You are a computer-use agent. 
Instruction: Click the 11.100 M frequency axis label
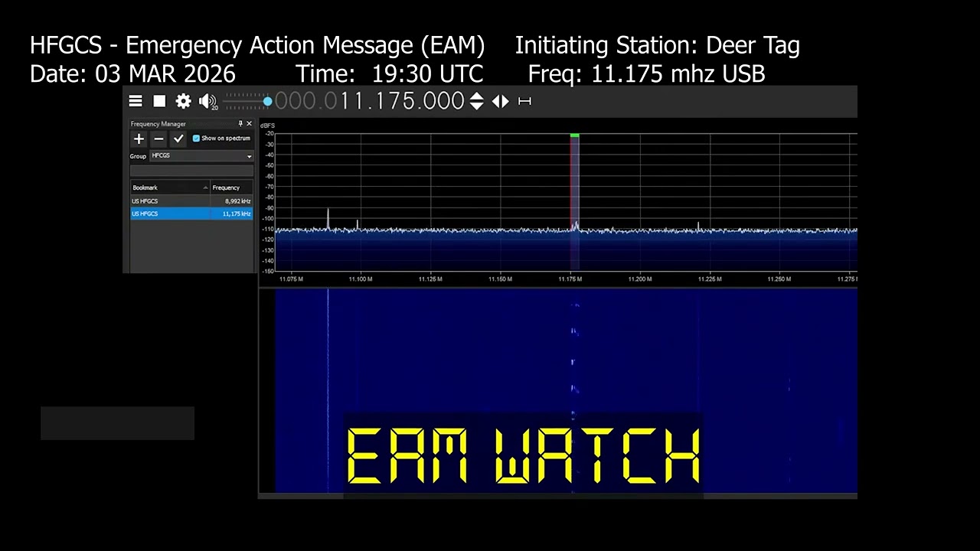(x=361, y=279)
